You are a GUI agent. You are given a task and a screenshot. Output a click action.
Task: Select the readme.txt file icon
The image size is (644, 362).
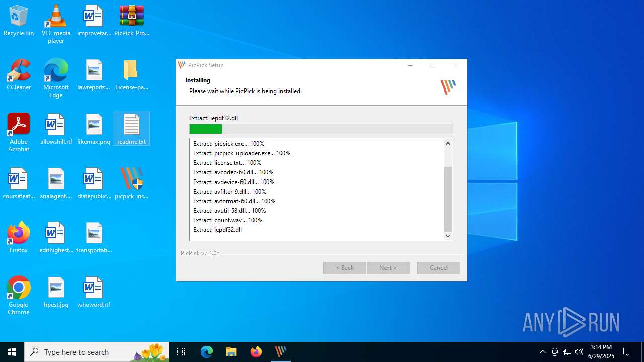pos(132,130)
